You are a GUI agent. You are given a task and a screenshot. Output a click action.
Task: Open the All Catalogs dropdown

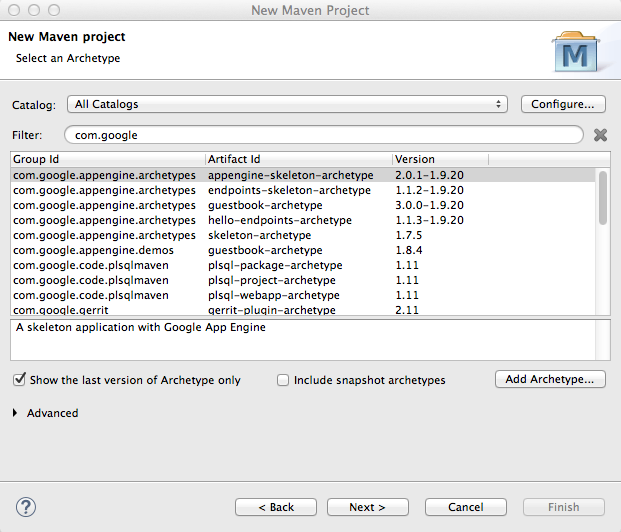[287, 104]
